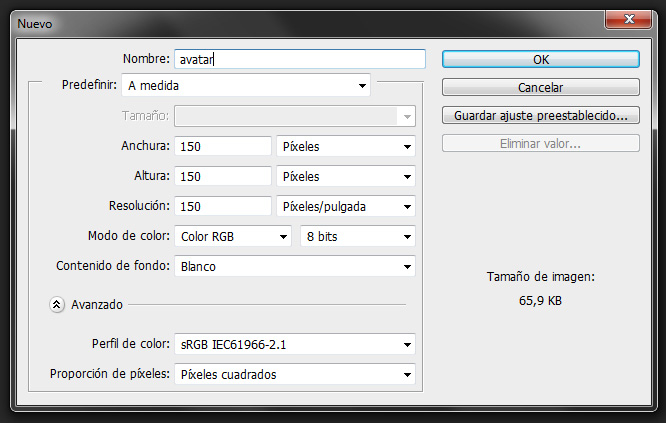Viewport: 666px width, 423px height.
Task: Click the Altura value field
Action: 222,177
